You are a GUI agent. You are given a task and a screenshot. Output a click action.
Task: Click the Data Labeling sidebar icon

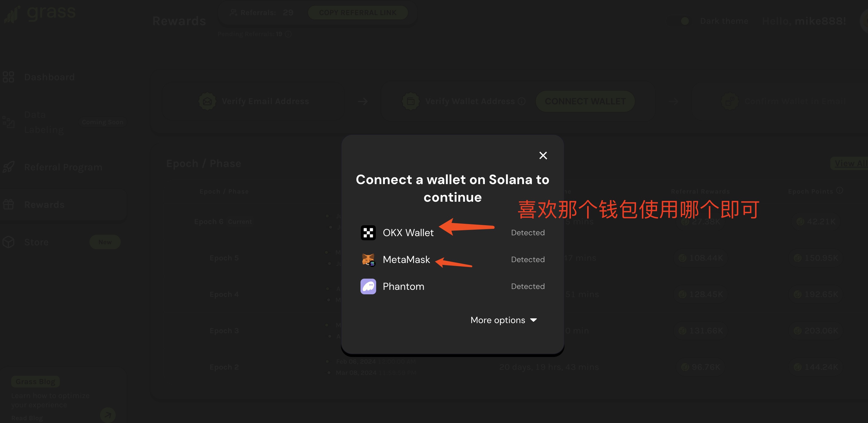click(x=8, y=122)
